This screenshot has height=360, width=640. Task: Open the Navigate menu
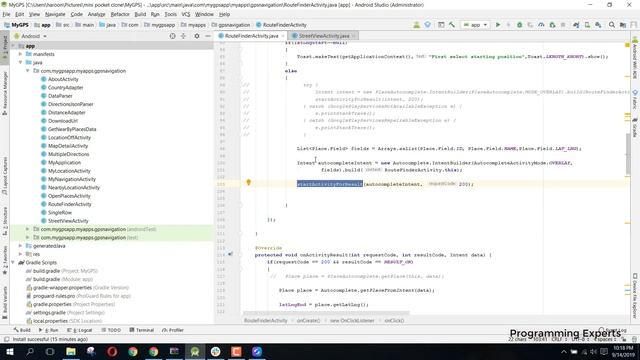[x=55, y=14]
